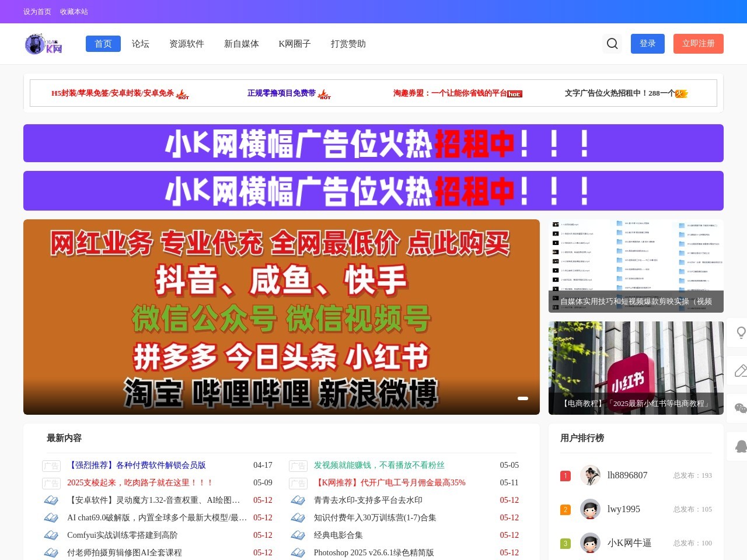The width and height of the screenshot is (747, 560).
Task: Click 设为首页 link in top bar
Action: pos(37,12)
